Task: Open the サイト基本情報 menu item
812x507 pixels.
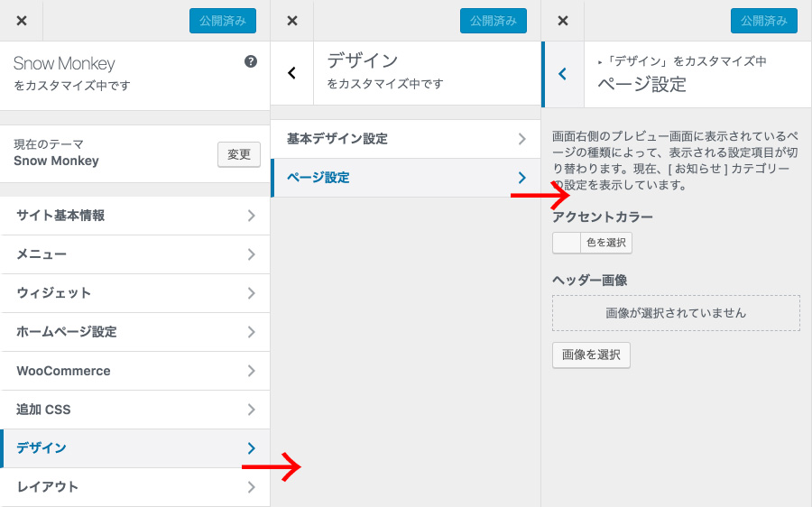Action: point(135,216)
